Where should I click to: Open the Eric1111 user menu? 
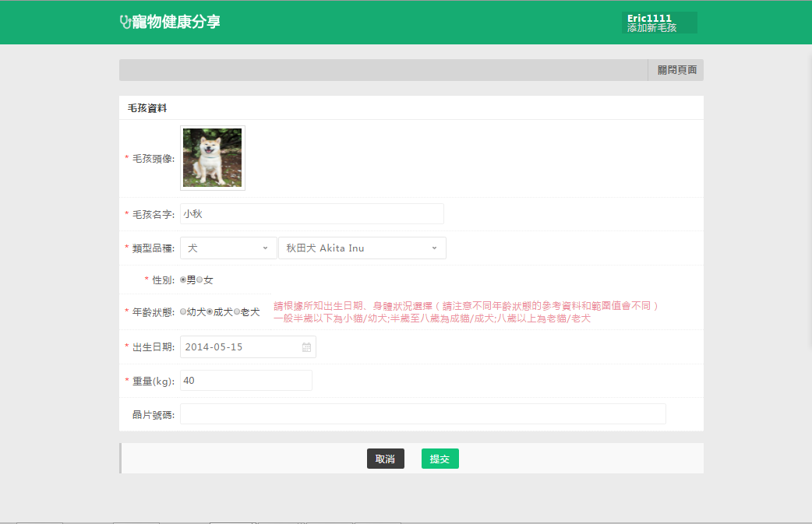[659, 23]
